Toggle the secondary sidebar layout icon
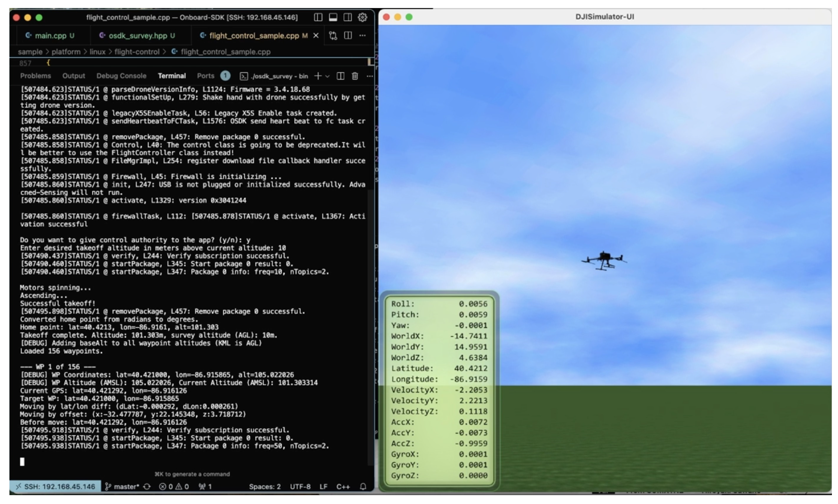The width and height of the screenshot is (838, 504). point(347,17)
